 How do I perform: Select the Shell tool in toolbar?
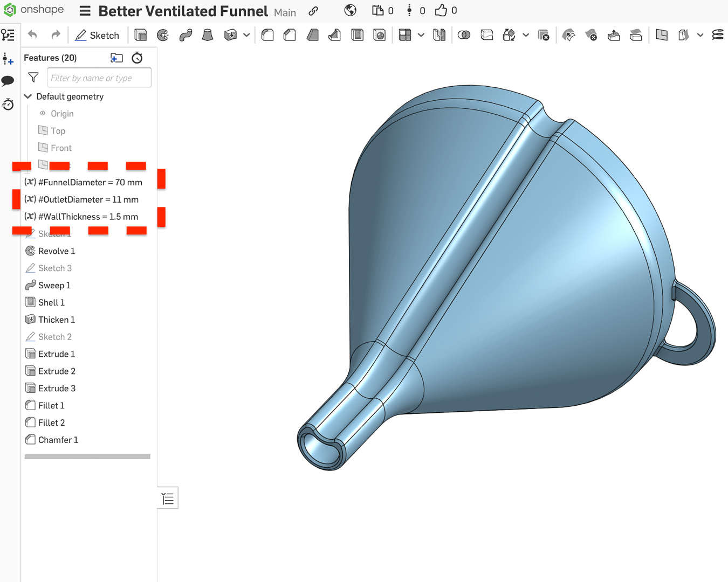357,35
